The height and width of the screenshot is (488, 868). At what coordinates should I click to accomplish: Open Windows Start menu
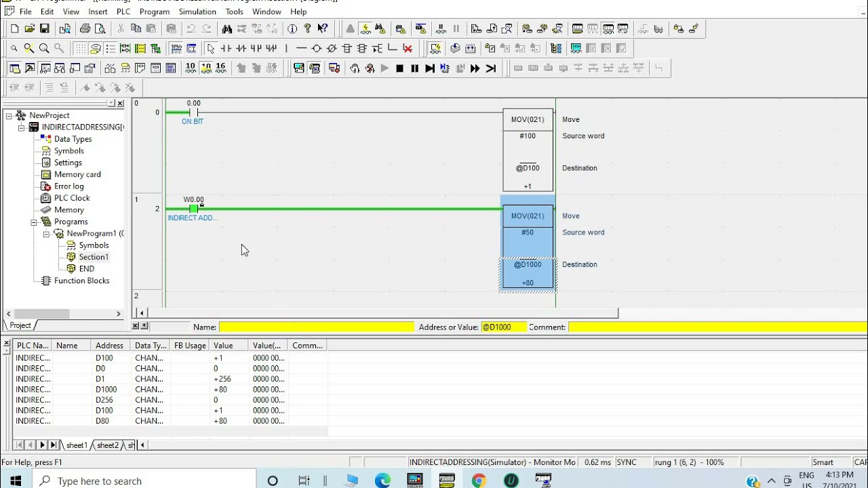[16, 481]
